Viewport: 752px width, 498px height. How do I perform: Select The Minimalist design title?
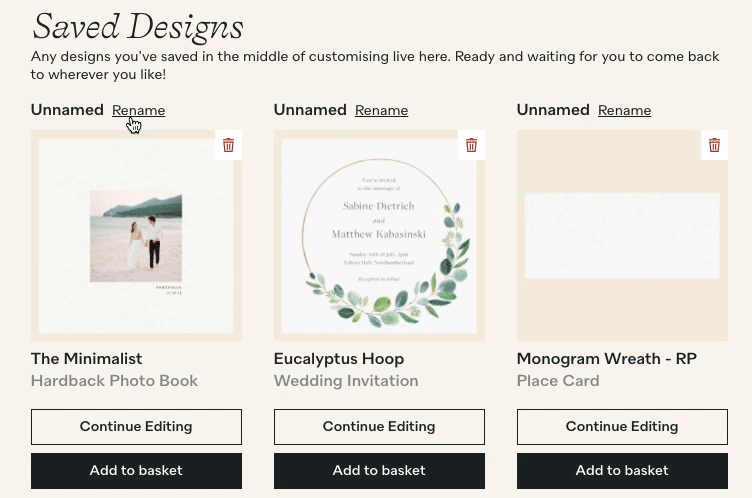tap(87, 359)
